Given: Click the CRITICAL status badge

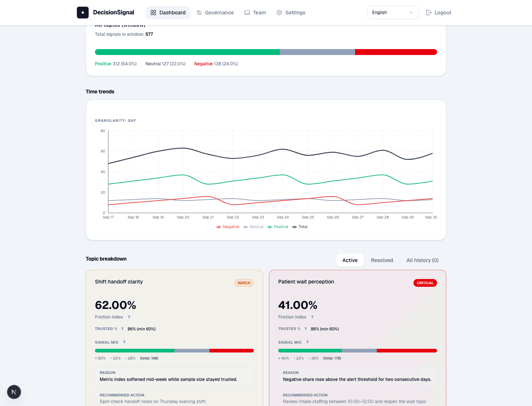Looking at the screenshot, I should point(425,283).
